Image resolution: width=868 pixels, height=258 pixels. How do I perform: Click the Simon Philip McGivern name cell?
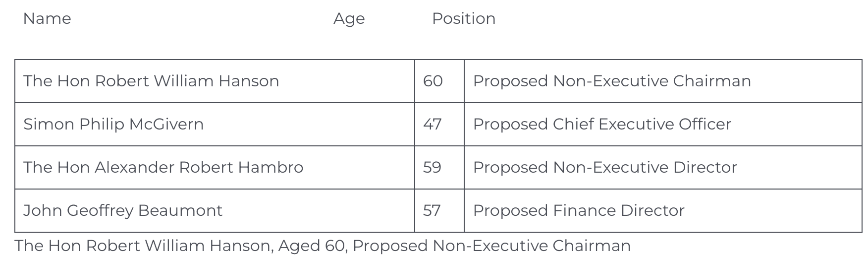point(113,125)
